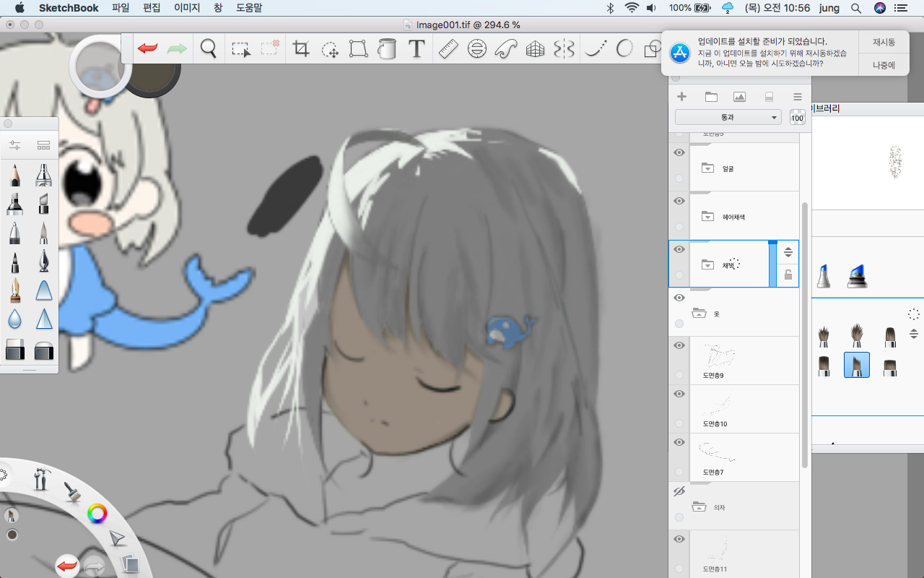The width and height of the screenshot is (924, 578).
Task: Select the rectangular Selection tool
Action: click(240, 49)
